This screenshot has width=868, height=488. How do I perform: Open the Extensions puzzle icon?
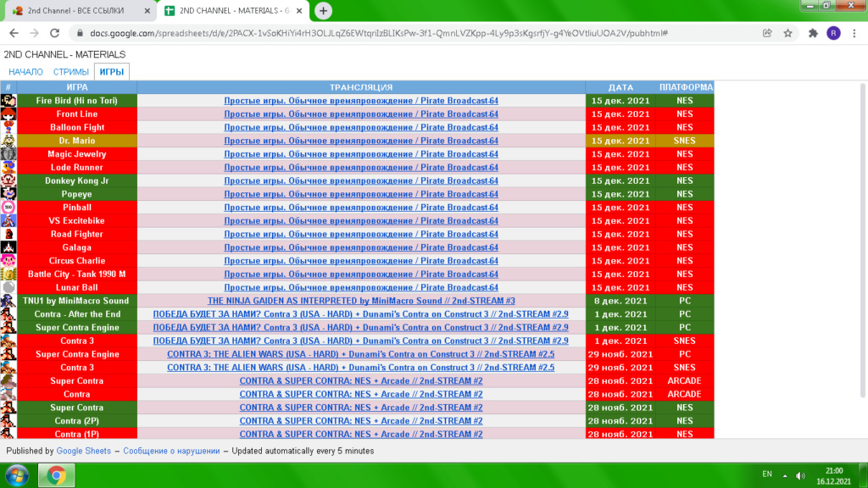click(813, 33)
